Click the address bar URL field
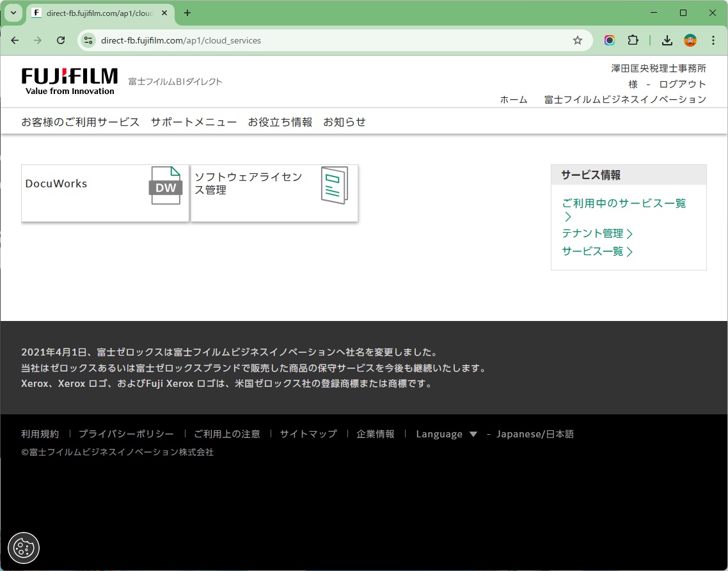Screen dimensions: 728x571 point(335,40)
